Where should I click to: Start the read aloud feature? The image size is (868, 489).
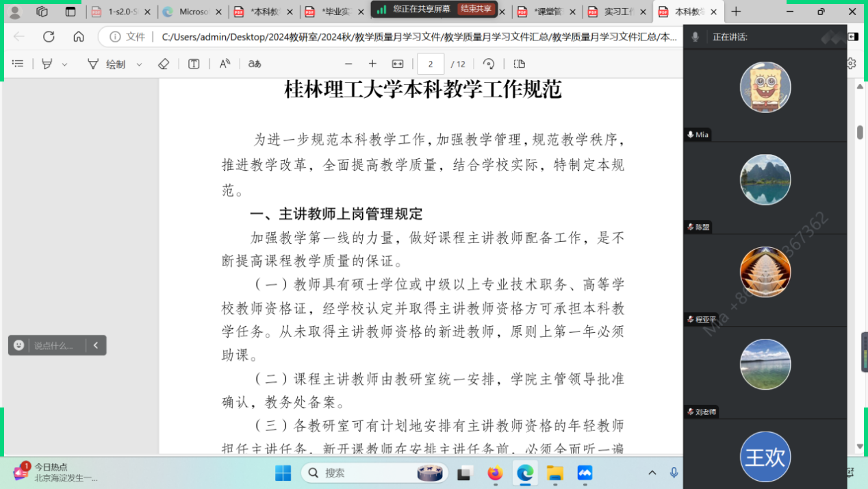pyautogui.click(x=225, y=64)
